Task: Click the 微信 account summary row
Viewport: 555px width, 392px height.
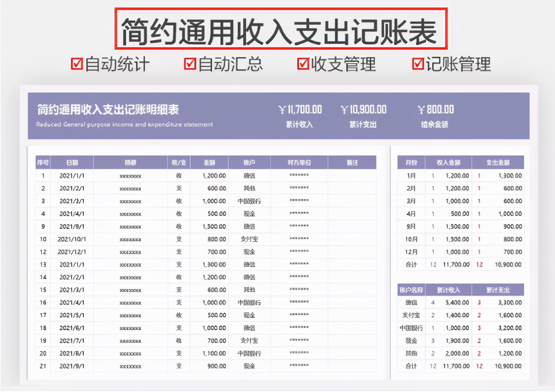Action: pyautogui.click(x=410, y=303)
